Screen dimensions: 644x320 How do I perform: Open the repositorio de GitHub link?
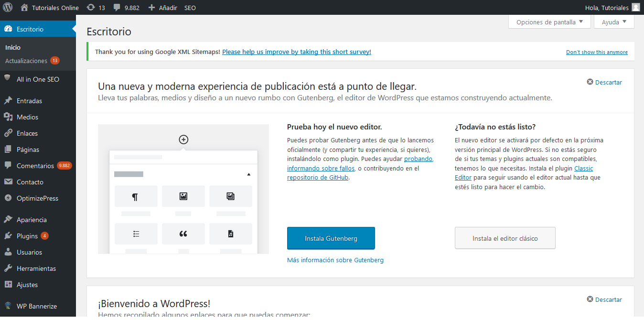click(318, 177)
